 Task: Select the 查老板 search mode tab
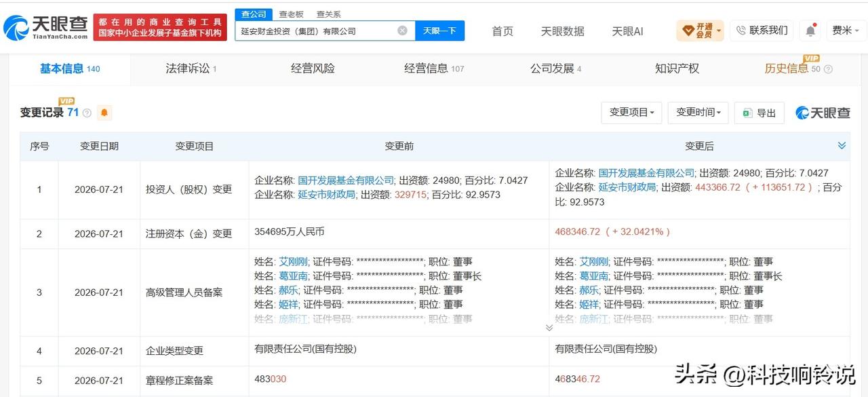pyautogui.click(x=292, y=14)
